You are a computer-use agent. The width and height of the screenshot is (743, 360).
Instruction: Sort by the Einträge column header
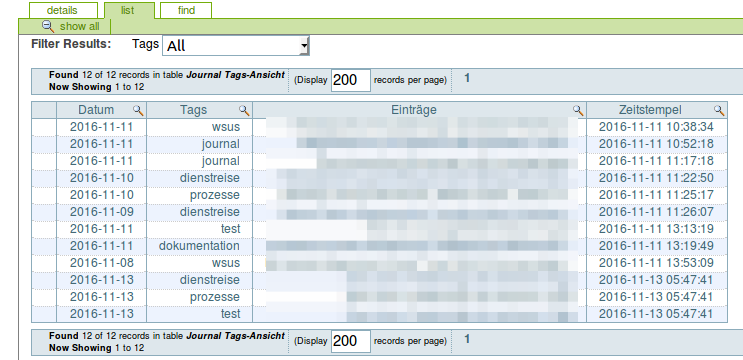click(x=414, y=110)
